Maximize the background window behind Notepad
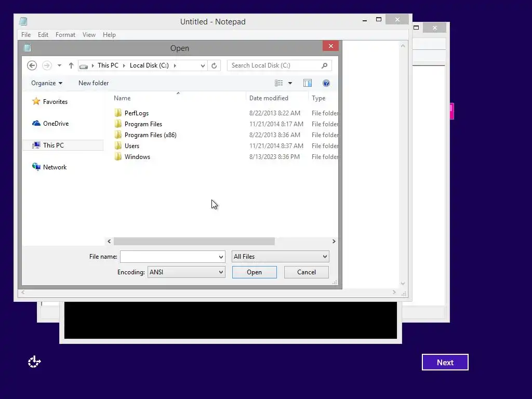532x399 pixels. click(x=416, y=28)
